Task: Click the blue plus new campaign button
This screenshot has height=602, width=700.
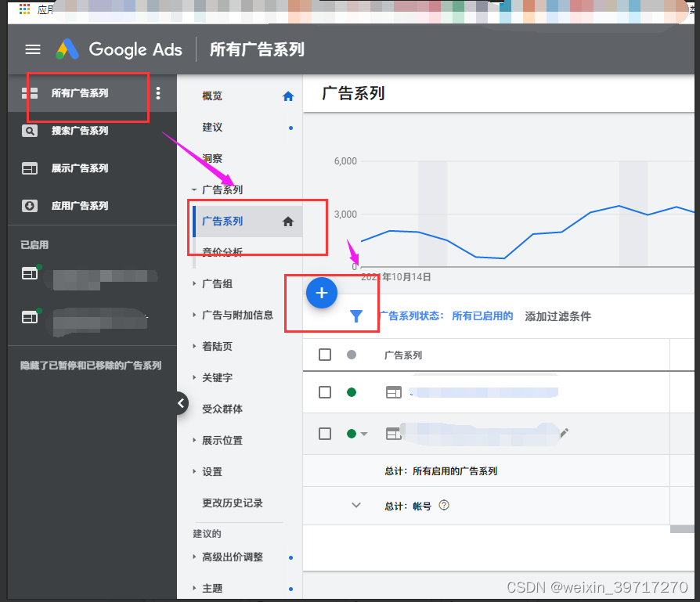Action: [x=322, y=293]
